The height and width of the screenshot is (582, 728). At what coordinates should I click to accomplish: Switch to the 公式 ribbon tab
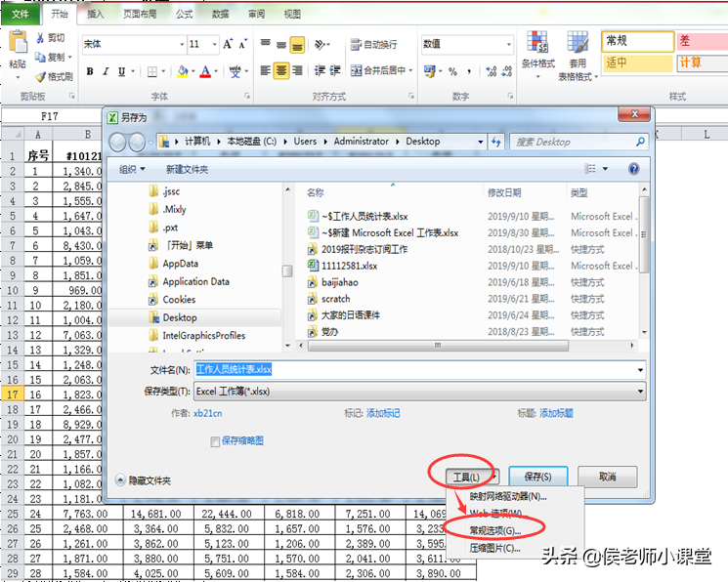184,15
